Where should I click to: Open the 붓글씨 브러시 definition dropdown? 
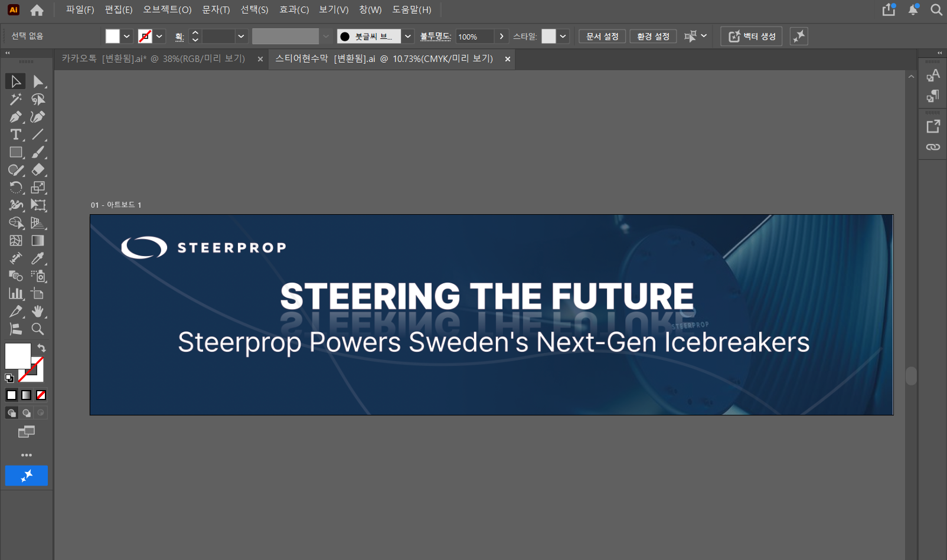[407, 37]
